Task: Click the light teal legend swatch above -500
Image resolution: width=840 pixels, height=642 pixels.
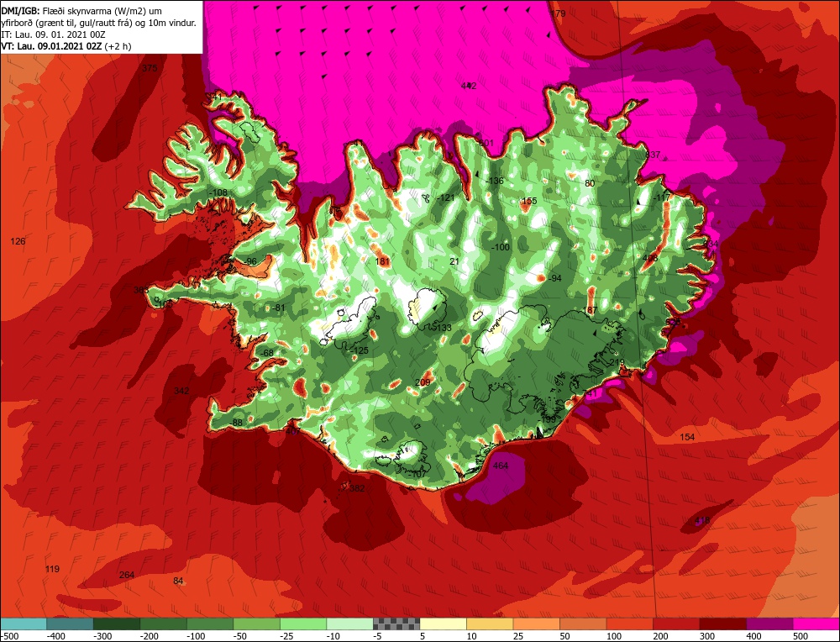Action: 24,624
